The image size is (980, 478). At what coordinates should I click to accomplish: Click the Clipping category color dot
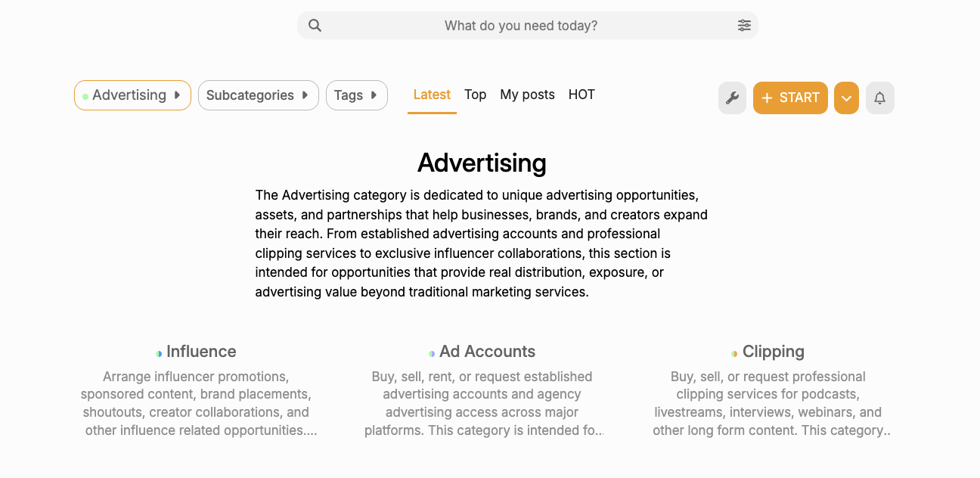(734, 353)
